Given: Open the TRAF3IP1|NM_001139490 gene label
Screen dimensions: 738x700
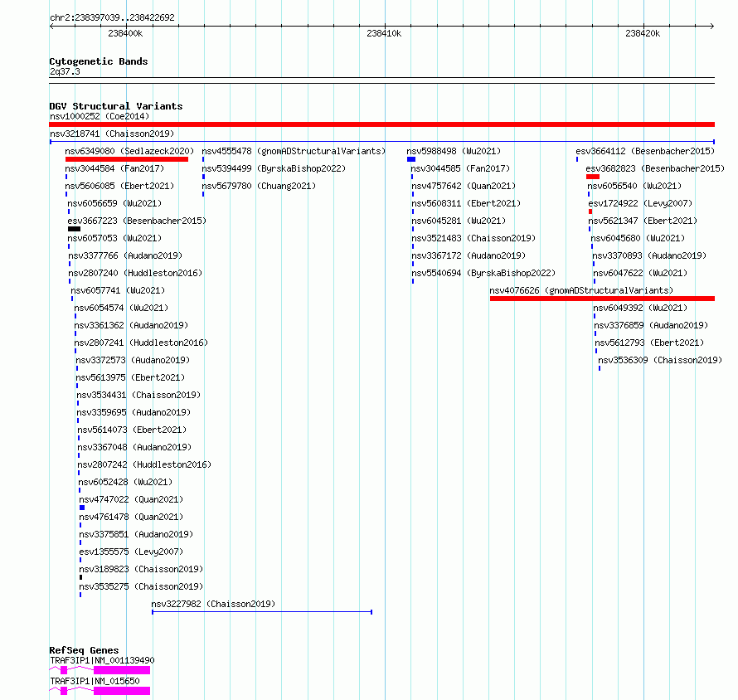Looking at the screenshot, I should [x=102, y=660].
